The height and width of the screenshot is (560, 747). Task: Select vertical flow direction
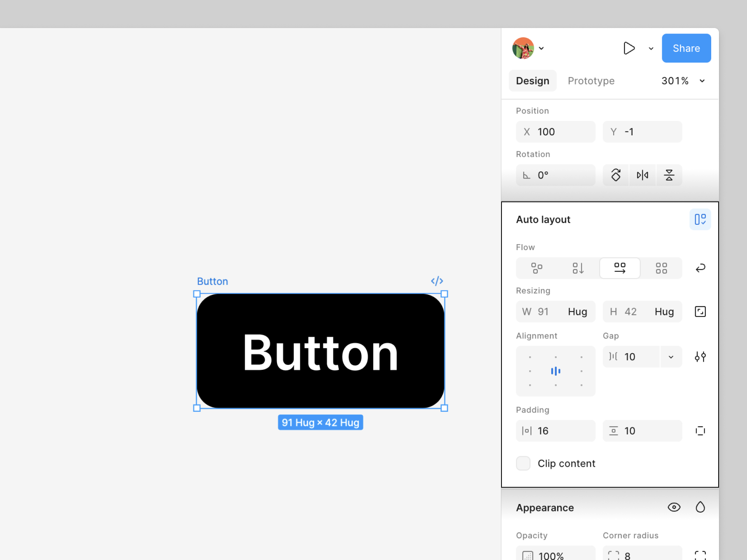click(578, 268)
